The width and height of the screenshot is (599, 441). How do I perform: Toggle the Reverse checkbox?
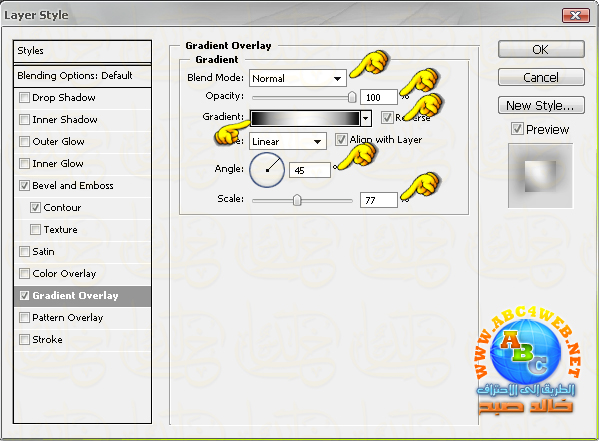click(387, 118)
